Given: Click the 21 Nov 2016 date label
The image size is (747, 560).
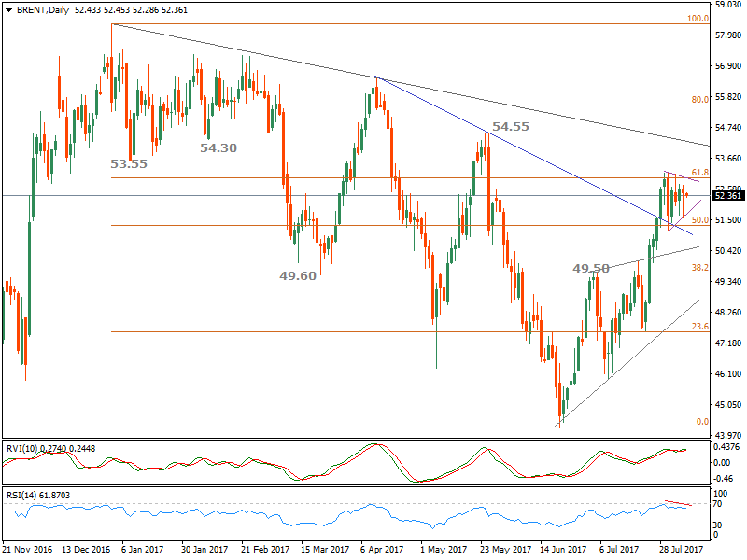Looking at the screenshot, I should coord(27,549).
